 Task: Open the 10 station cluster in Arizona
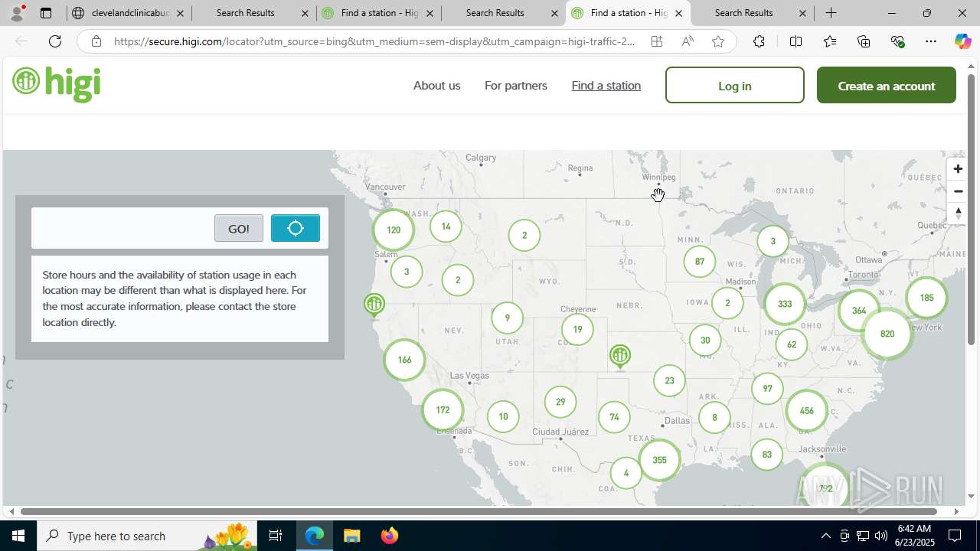pos(503,416)
